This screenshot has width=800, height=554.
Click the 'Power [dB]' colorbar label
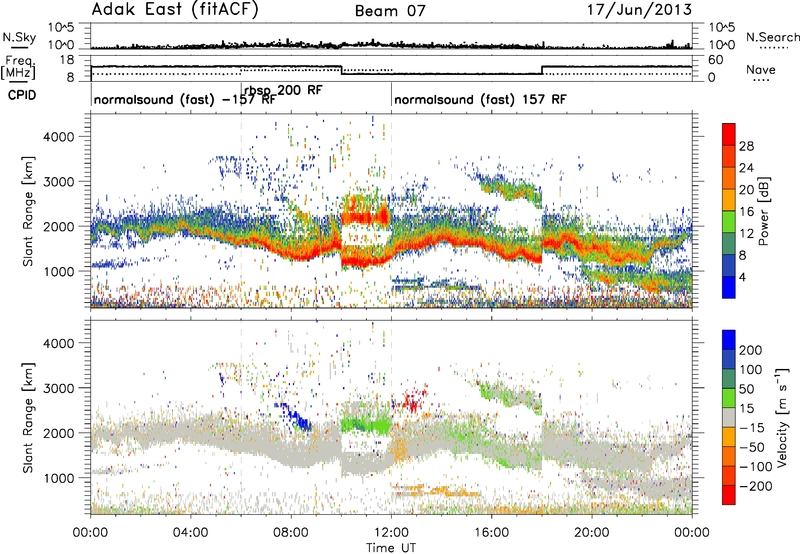[764, 211]
